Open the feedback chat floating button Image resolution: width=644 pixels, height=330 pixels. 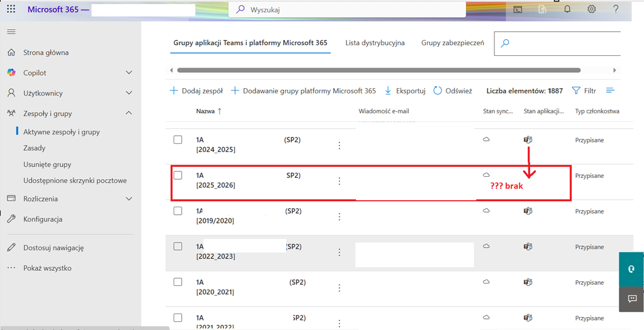coord(631,299)
